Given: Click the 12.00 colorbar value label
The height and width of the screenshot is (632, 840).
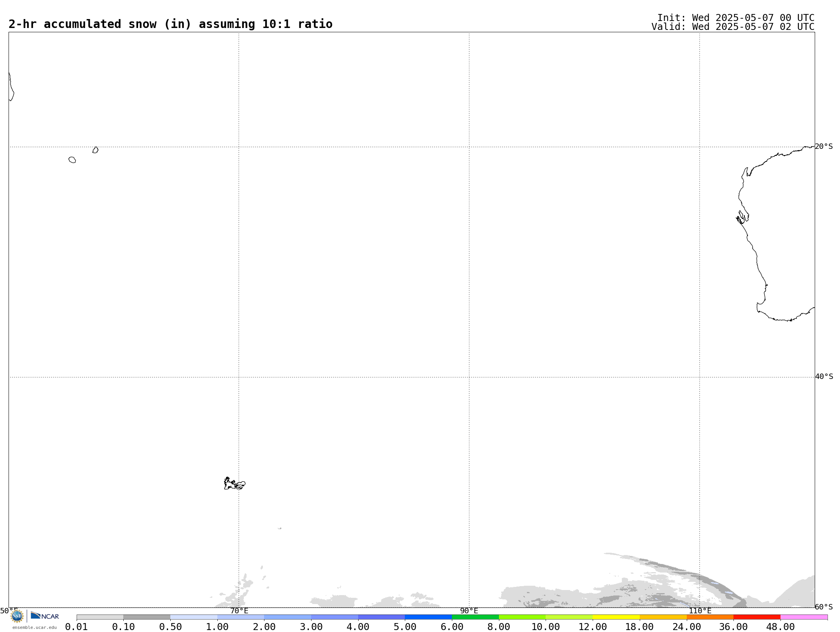Looking at the screenshot, I should pos(593,627).
